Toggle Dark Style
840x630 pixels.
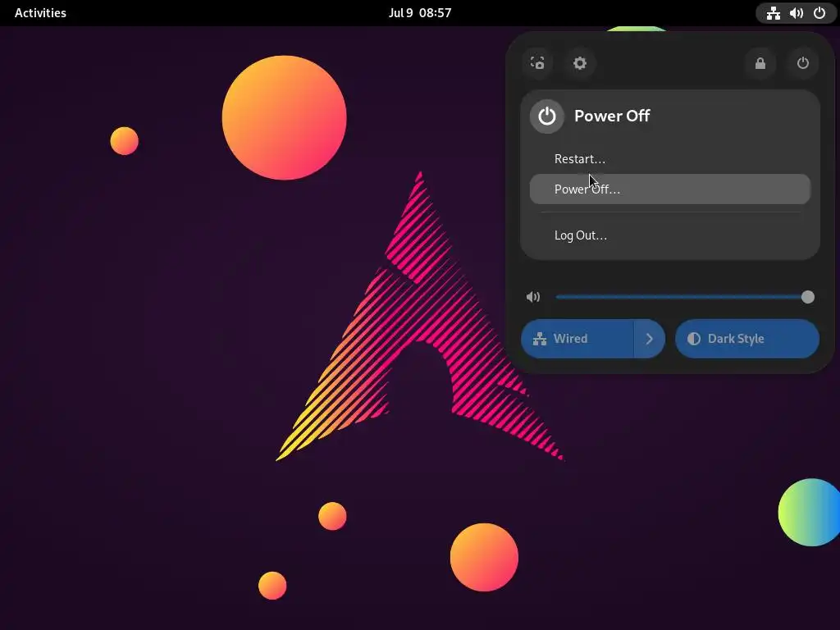pos(747,339)
